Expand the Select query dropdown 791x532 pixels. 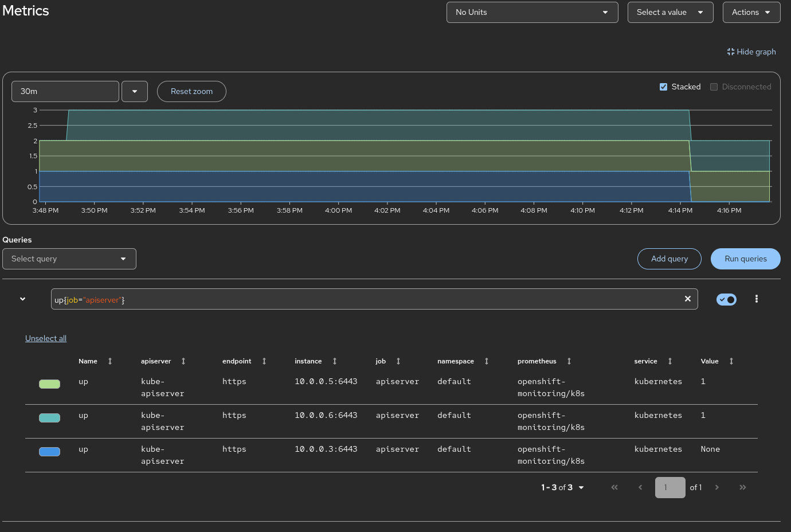click(x=69, y=259)
